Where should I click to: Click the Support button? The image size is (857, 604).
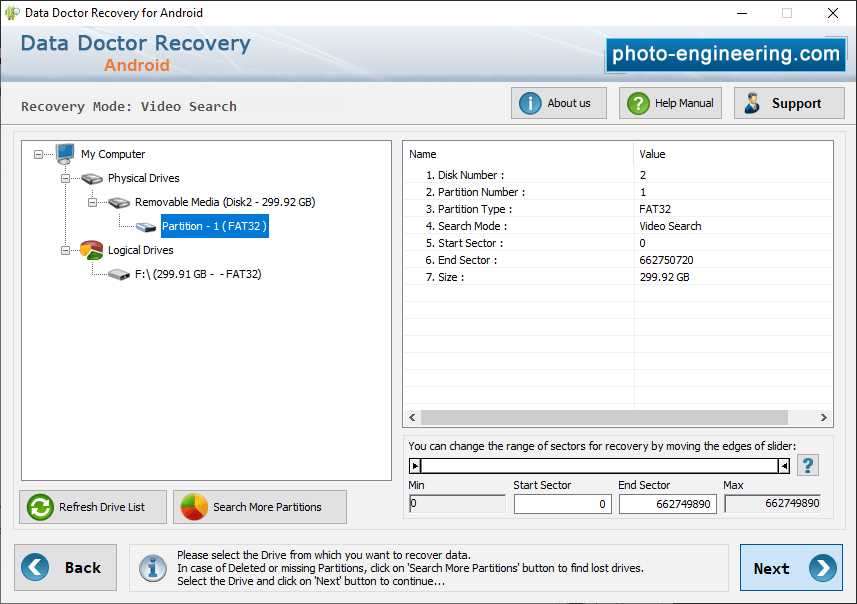[x=789, y=103]
